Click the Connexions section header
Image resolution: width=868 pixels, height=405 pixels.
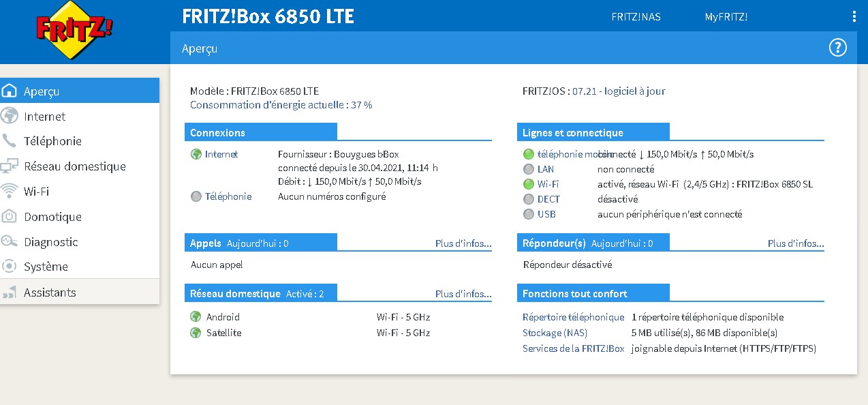point(261,132)
